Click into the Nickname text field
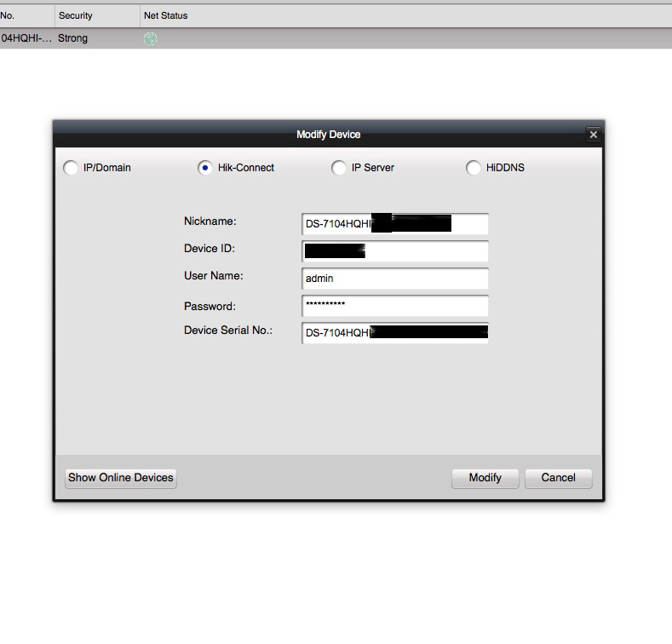 click(394, 224)
